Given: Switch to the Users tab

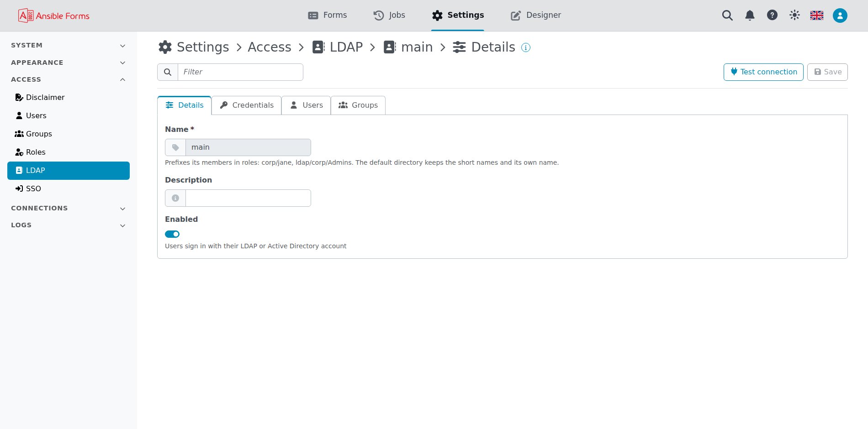Looking at the screenshot, I should coord(307,105).
